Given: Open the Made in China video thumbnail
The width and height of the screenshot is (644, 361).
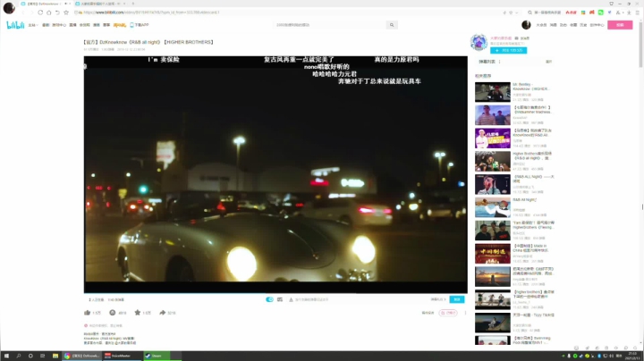Looking at the screenshot, I should click(493, 254).
